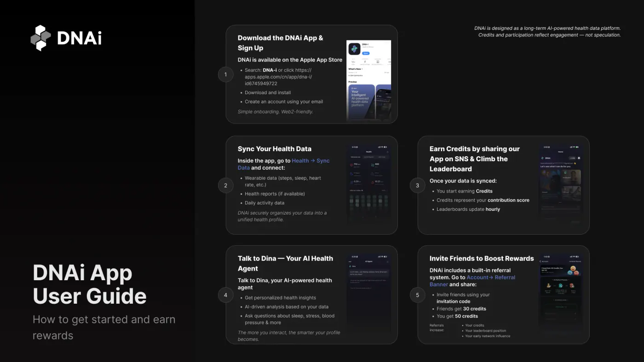Click "AI-driven analysis based on your data" bullet
Viewport: 644px width, 362px height.
(287, 307)
